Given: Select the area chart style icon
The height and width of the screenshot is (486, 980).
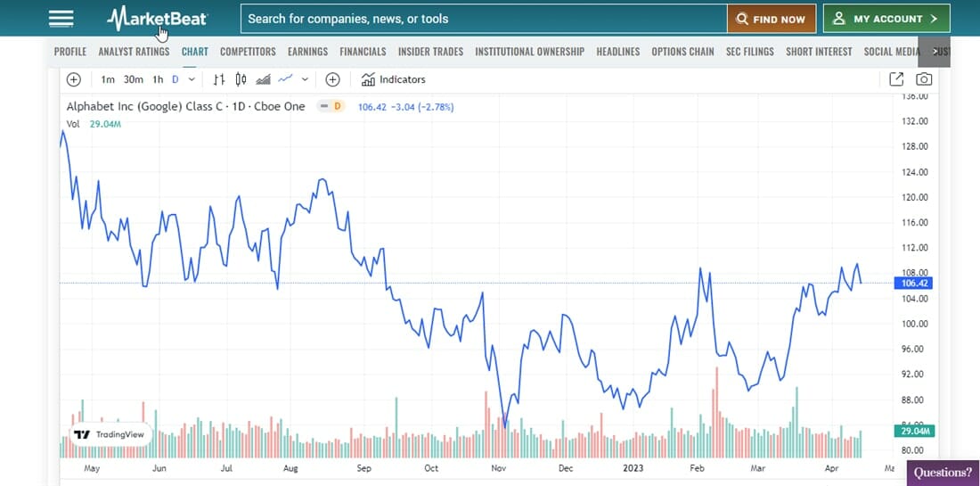Looking at the screenshot, I should coord(263,79).
